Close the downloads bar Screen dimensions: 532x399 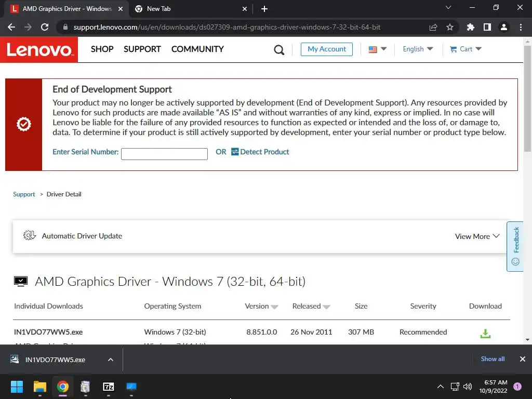point(523,359)
